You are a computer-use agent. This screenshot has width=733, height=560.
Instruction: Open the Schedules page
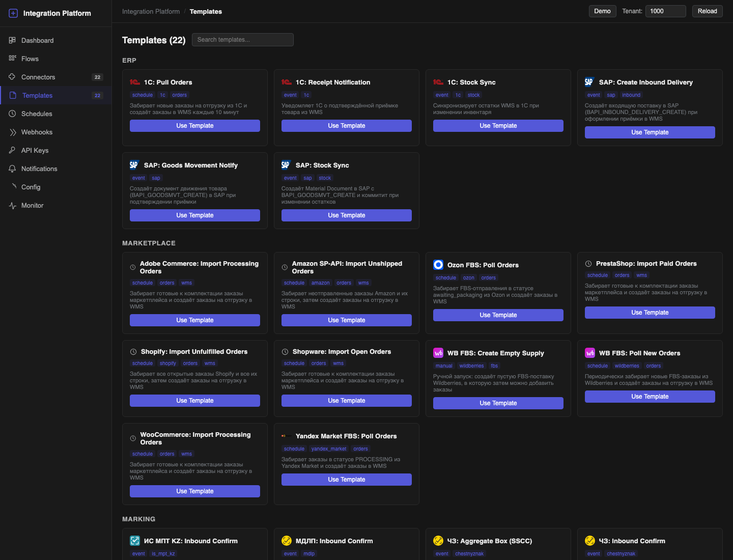pyautogui.click(x=55, y=114)
